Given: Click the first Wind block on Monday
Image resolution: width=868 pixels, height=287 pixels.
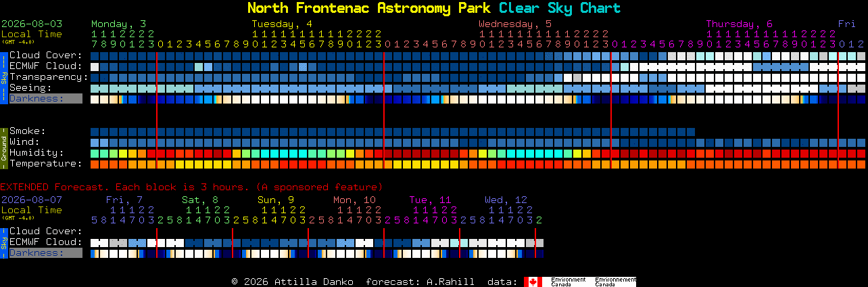Looking at the screenshot, I should pos(95,142).
